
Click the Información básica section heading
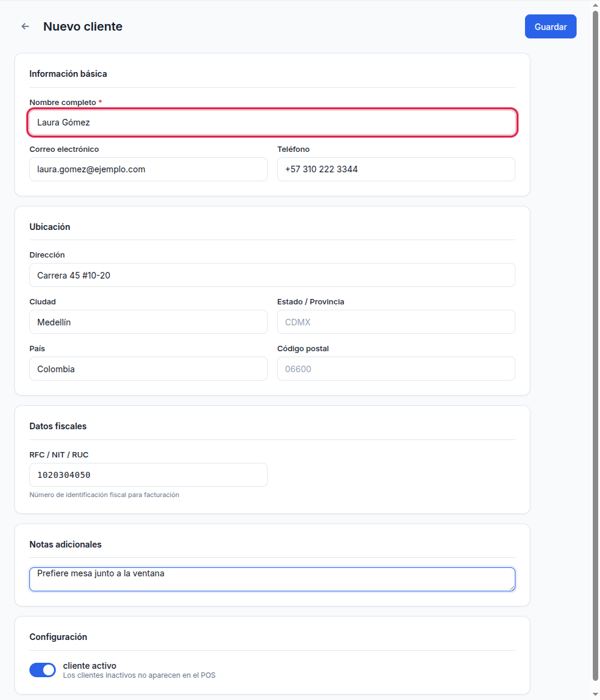68,74
